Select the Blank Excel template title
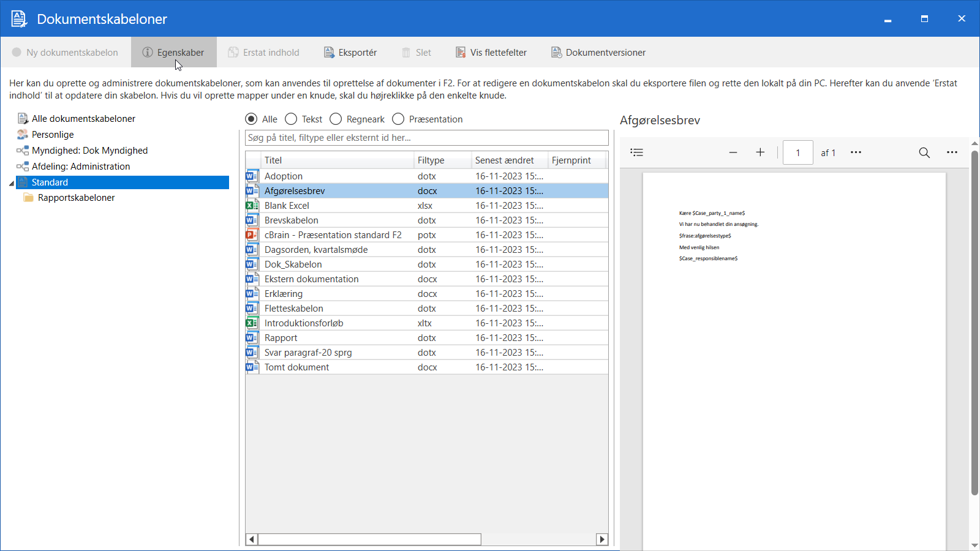Screen dimensions: 980x551 [287, 206]
